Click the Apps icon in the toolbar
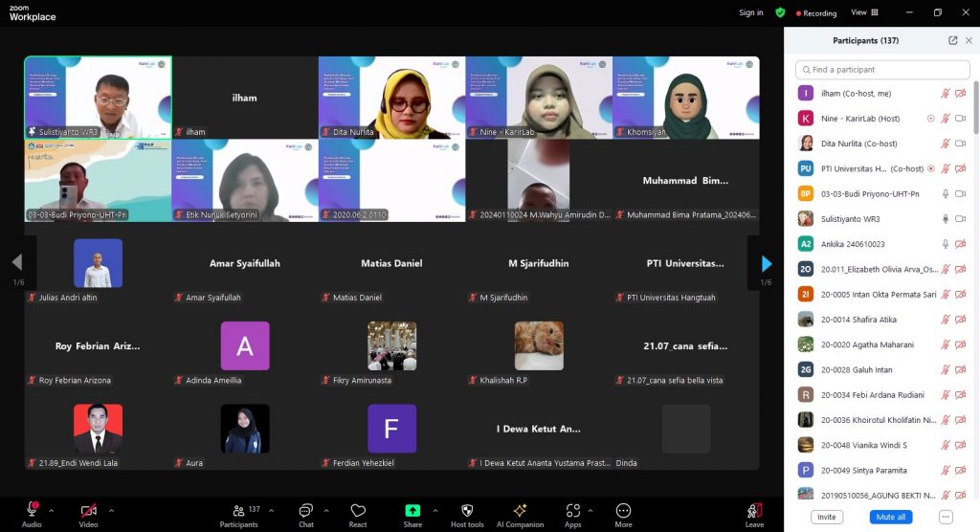The width and height of the screenshot is (980, 532). coord(572,515)
